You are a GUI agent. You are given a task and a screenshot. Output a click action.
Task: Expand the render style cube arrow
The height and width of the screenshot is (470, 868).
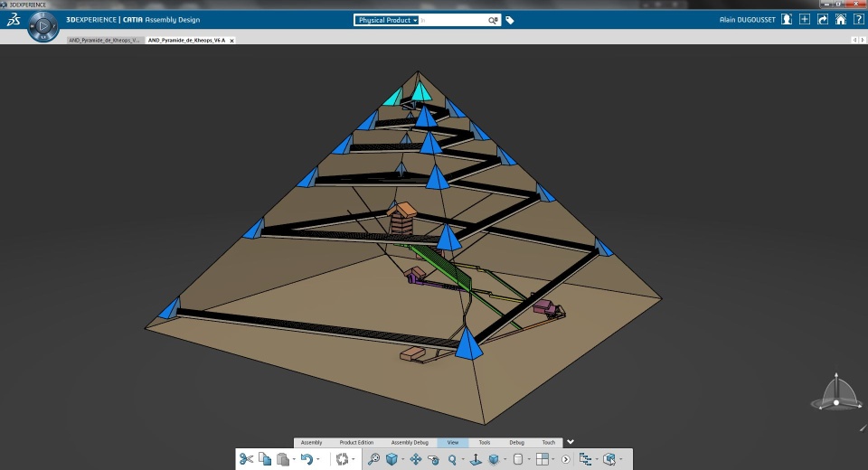coord(505,459)
